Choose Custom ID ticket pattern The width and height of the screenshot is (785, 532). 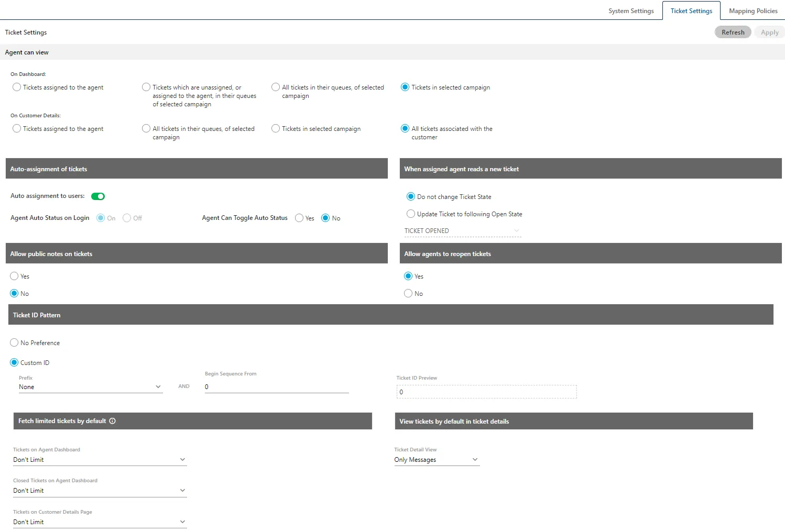point(14,362)
